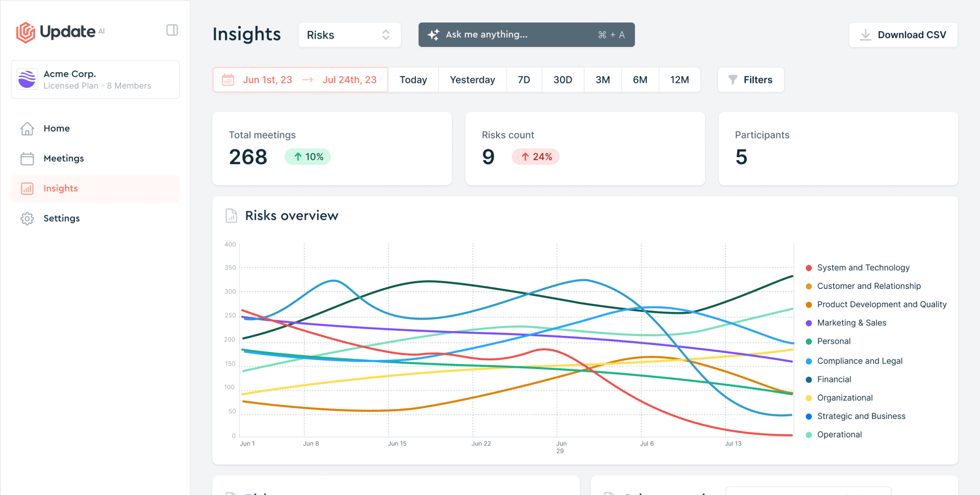Toggle the Marketing & Sales legend series
980x495 pixels.
point(851,323)
